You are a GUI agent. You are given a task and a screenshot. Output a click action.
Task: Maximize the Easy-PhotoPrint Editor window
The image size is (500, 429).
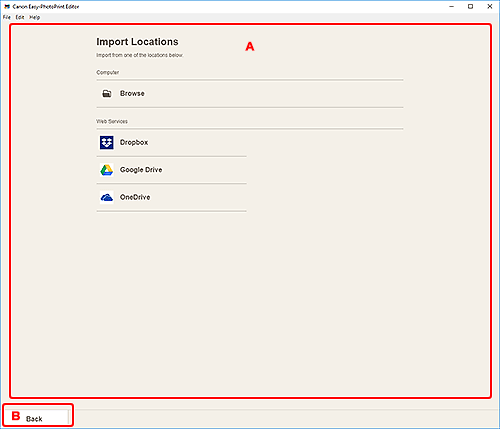coord(470,6)
